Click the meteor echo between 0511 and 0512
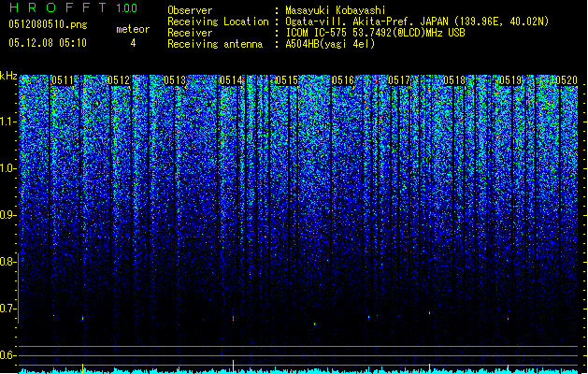Screen dimensions: 588x374 (x=83, y=319)
